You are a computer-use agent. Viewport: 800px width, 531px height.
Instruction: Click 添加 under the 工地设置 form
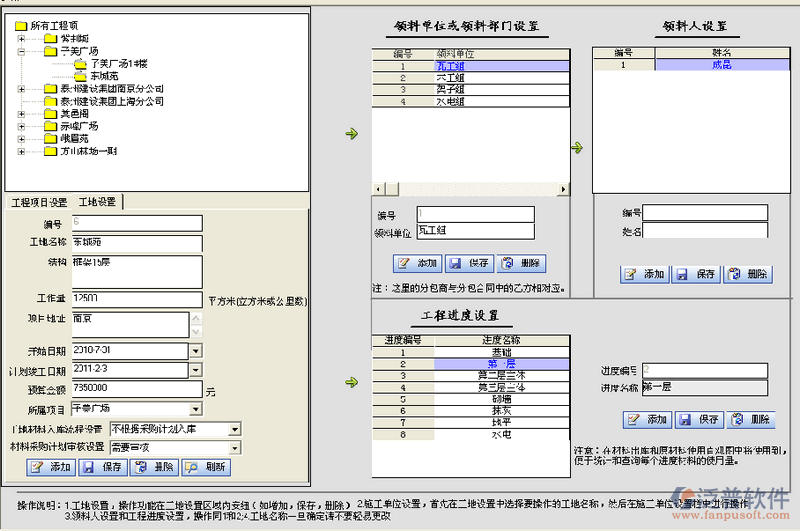49,467
